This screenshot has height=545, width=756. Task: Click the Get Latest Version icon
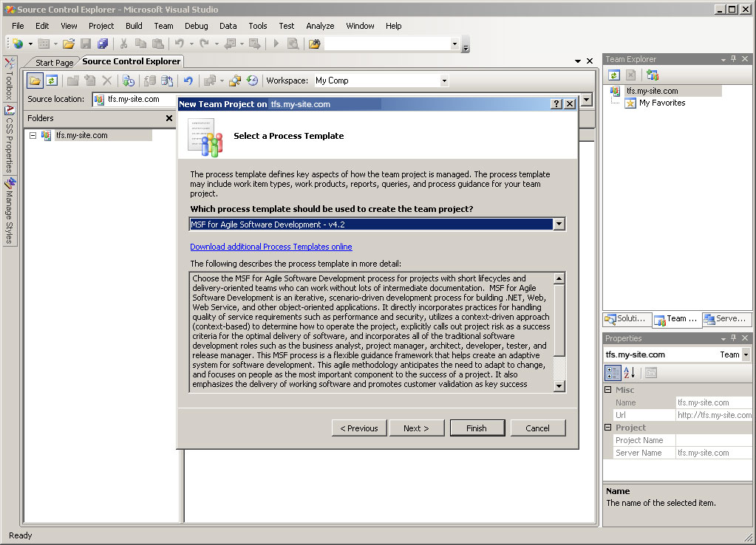[x=129, y=80]
